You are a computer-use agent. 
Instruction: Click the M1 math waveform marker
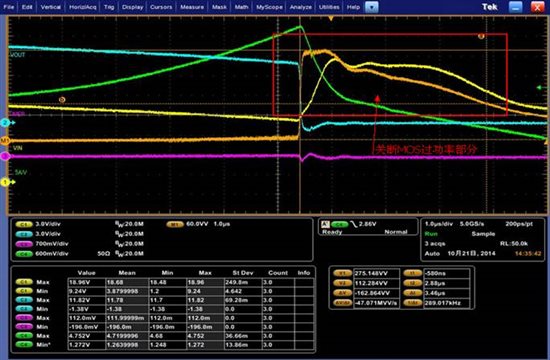pos(5,141)
